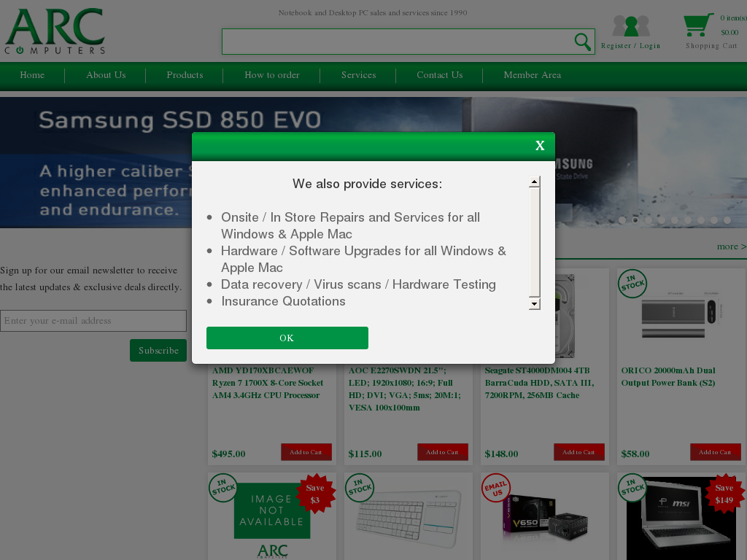Click the shopping cart icon

point(698,25)
